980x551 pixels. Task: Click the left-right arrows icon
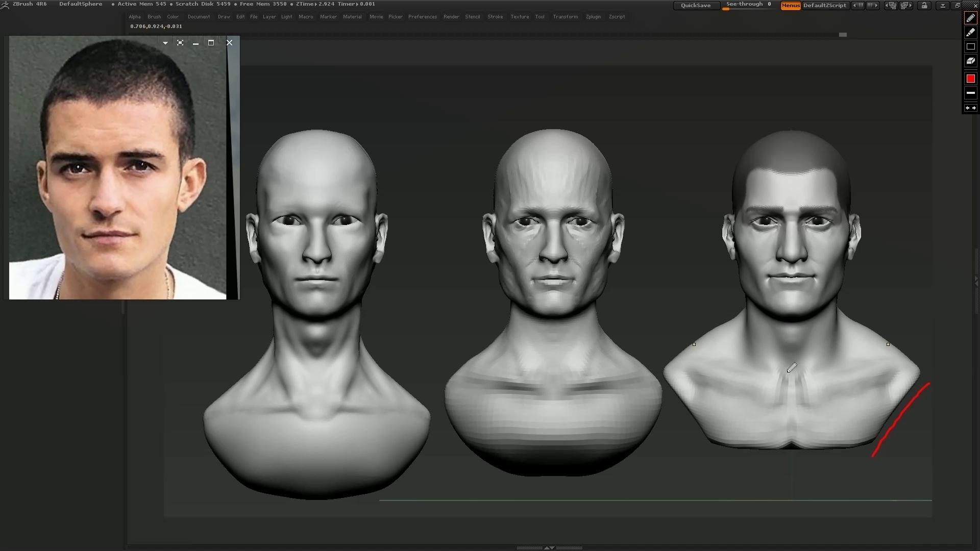(x=970, y=108)
